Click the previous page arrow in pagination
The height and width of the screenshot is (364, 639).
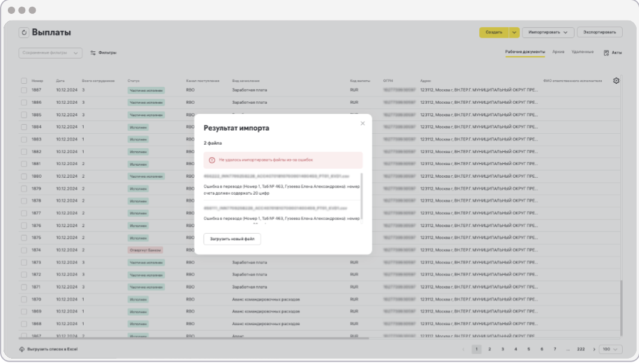pyautogui.click(x=463, y=349)
